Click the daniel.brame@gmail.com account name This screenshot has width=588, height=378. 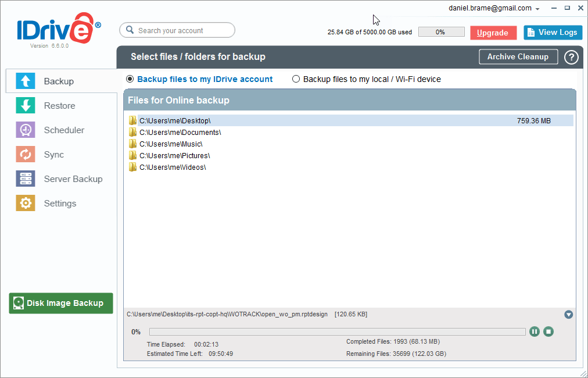(490, 8)
